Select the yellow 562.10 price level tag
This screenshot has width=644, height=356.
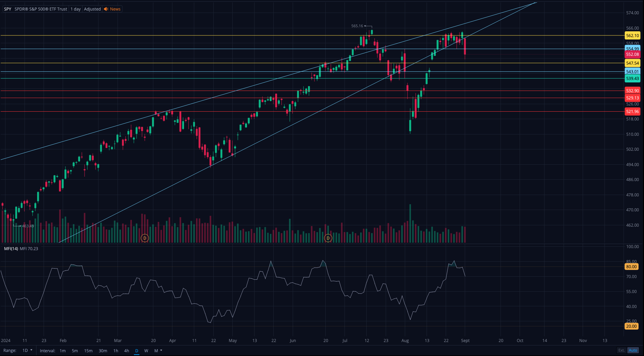(x=632, y=36)
